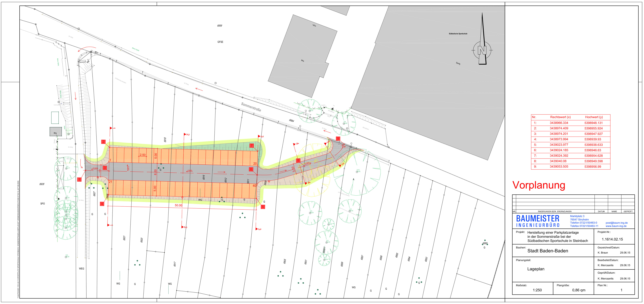644x304 pixels.
Task: Click red point marker 8
Action: [x=298, y=160]
